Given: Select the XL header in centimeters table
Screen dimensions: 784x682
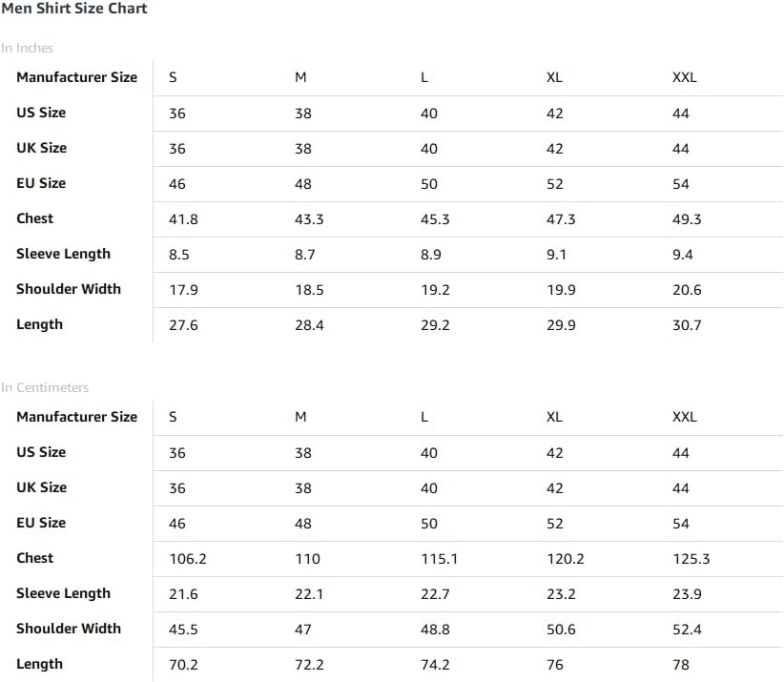Looking at the screenshot, I should [554, 417].
